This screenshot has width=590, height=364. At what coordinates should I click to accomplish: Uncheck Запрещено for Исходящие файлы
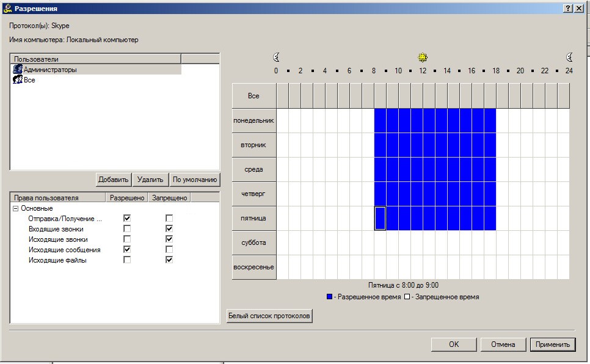coord(169,260)
